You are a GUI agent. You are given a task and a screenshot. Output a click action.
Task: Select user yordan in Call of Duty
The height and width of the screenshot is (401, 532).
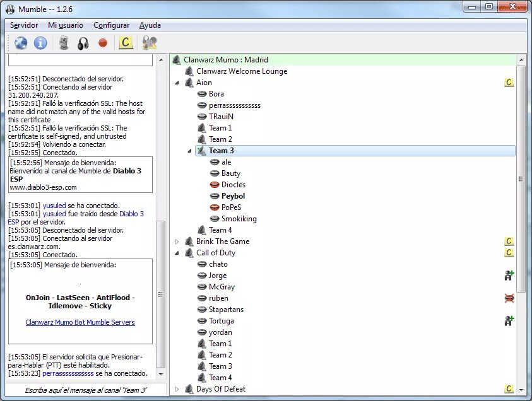[x=220, y=332]
